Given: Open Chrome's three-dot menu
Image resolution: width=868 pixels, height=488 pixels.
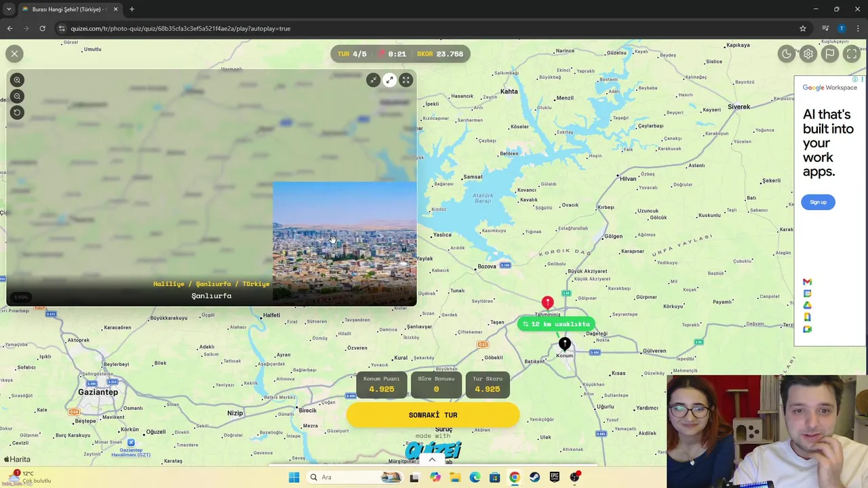Looking at the screenshot, I should click(x=858, y=28).
